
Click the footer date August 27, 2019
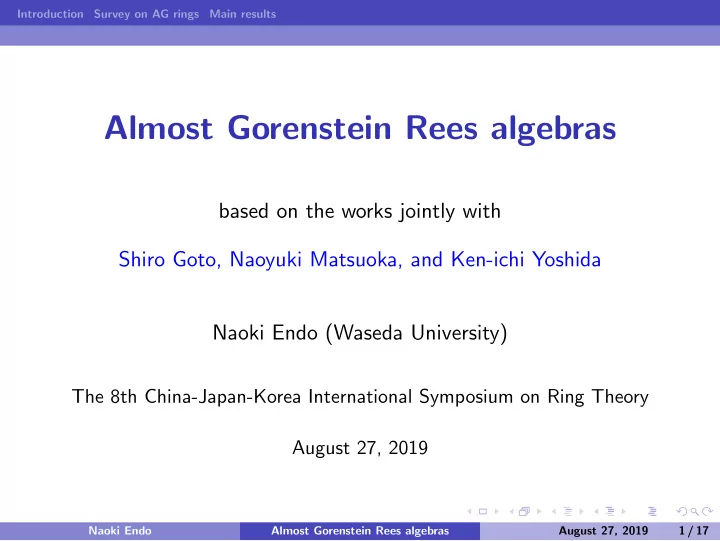[x=603, y=531]
